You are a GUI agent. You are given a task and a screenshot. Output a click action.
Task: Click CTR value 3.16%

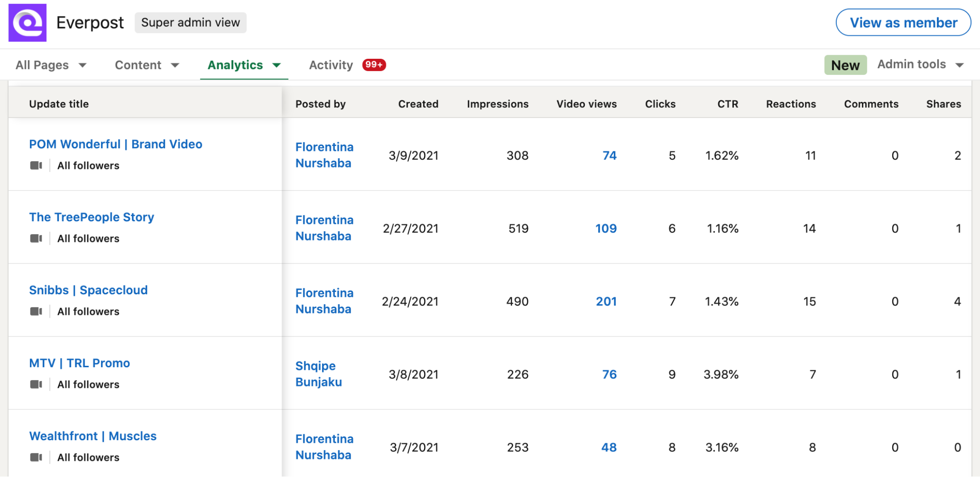point(722,448)
